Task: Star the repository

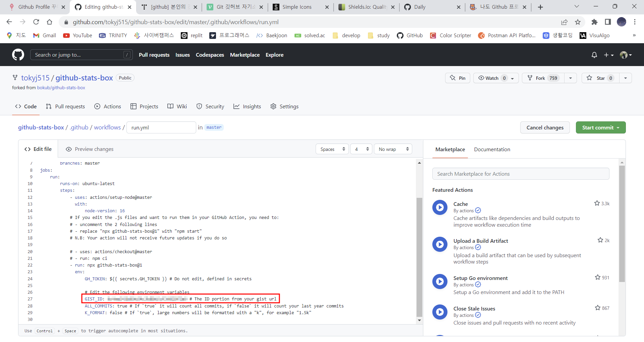Action: click(x=600, y=78)
